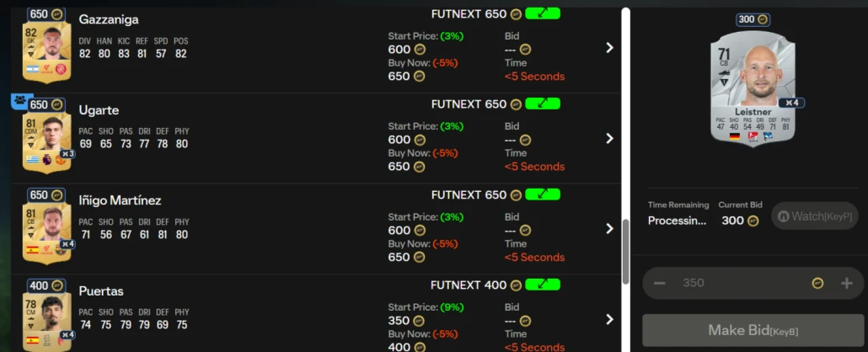
Task: Open Iñigo Martínez listing chevron
Action: (609, 228)
